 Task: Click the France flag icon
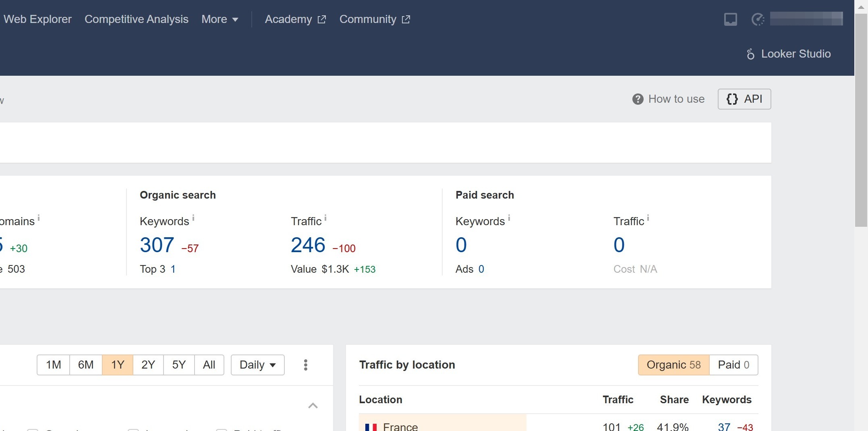coord(371,427)
